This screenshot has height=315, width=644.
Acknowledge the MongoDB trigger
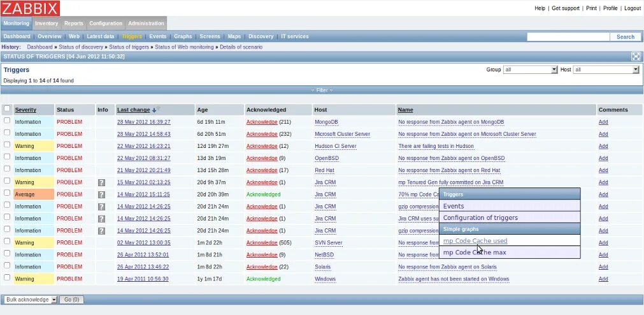coord(262,122)
